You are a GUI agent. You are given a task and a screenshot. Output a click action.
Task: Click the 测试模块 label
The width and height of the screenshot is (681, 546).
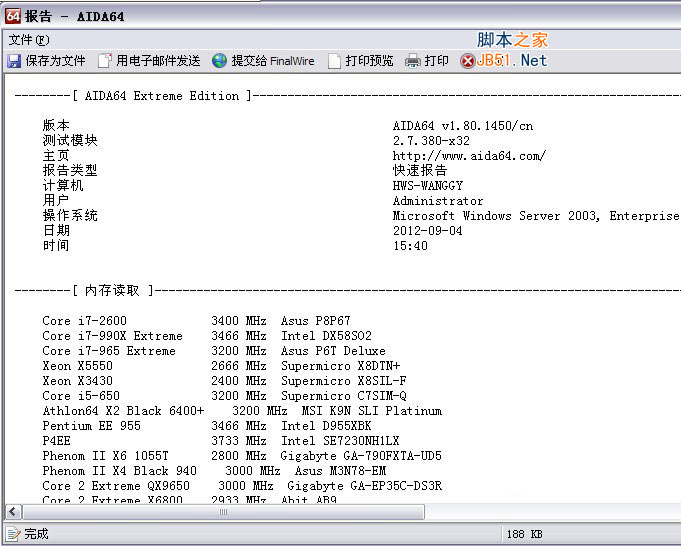[x=70, y=140]
